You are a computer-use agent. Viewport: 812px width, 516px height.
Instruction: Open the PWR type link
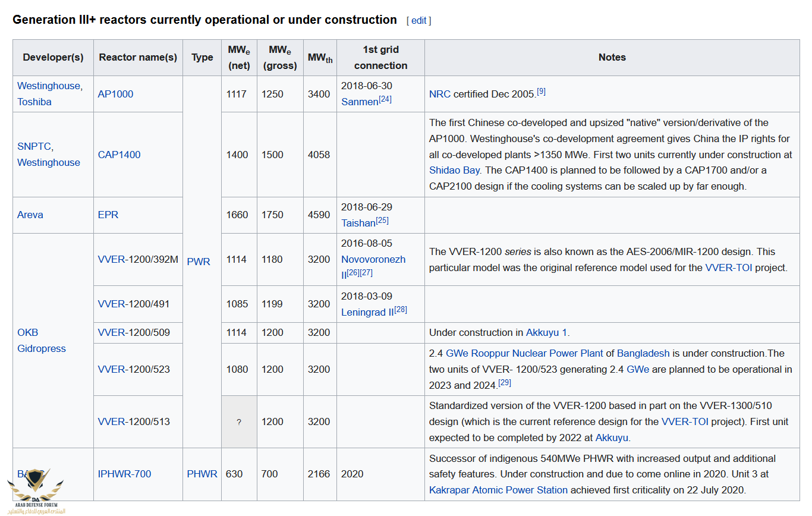pos(199,262)
